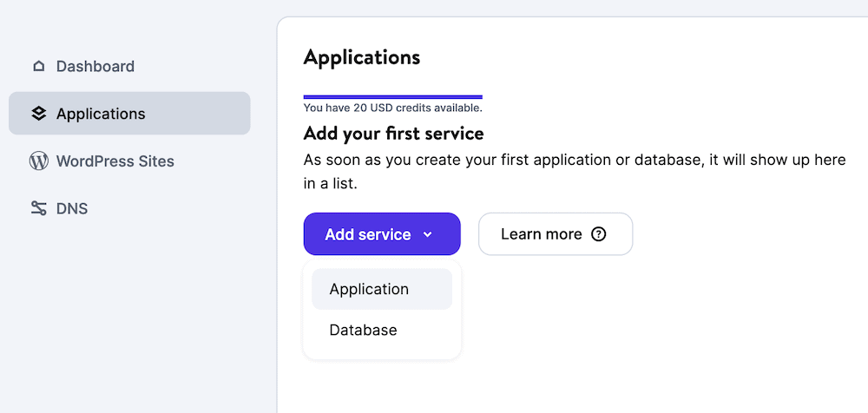Click the DNS routing icon

tap(38, 208)
